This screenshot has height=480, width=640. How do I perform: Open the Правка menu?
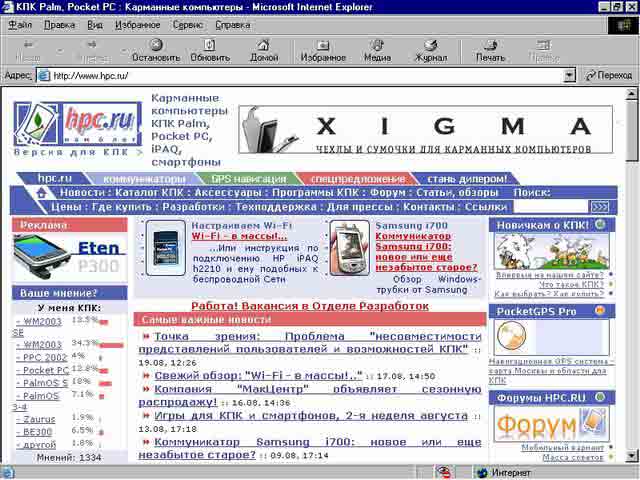[60, 25]
